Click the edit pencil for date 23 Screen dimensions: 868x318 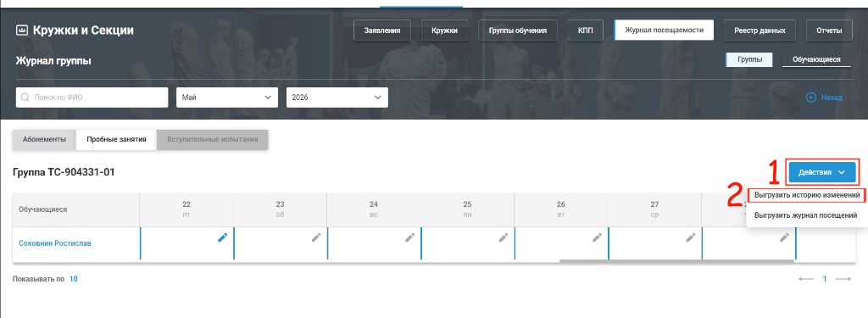click(x=316, y=237)
